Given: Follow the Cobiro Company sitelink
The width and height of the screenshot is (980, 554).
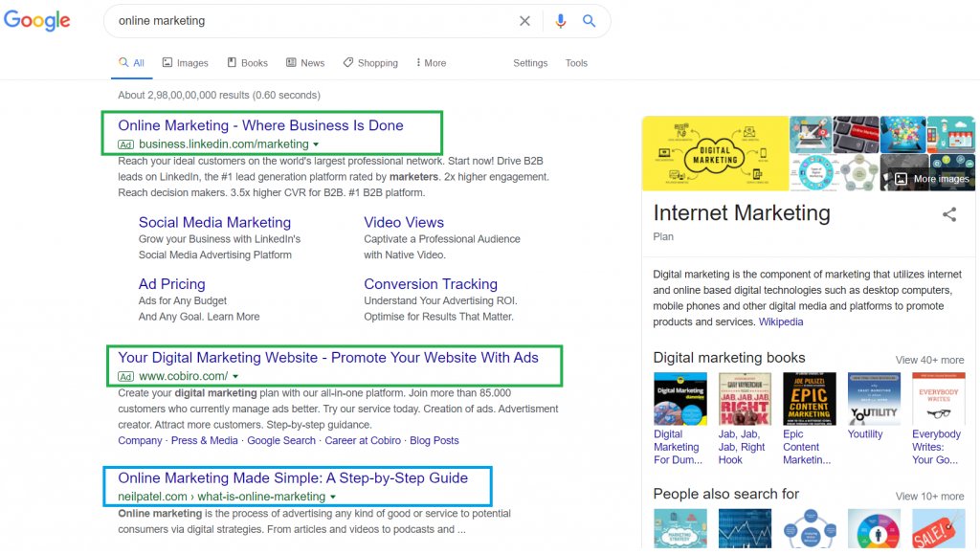Looking at the screenshot, I should click(x=140, y=441).
